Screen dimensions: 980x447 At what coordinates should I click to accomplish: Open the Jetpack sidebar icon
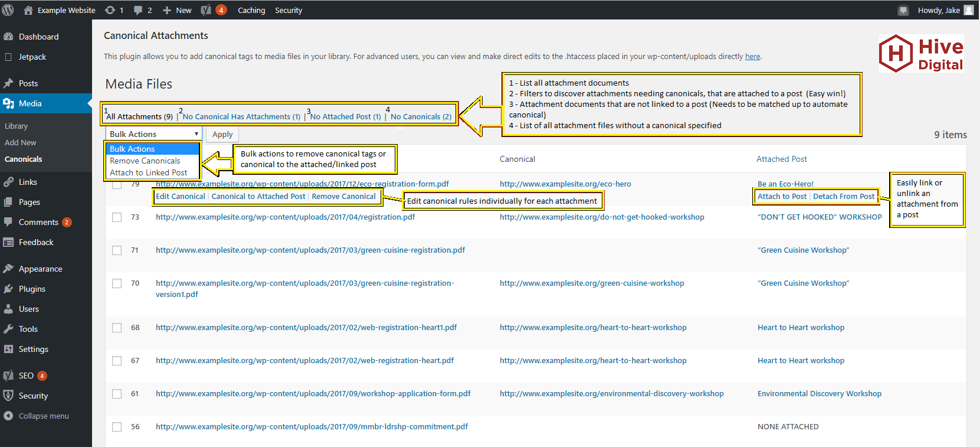click(8, 57)
